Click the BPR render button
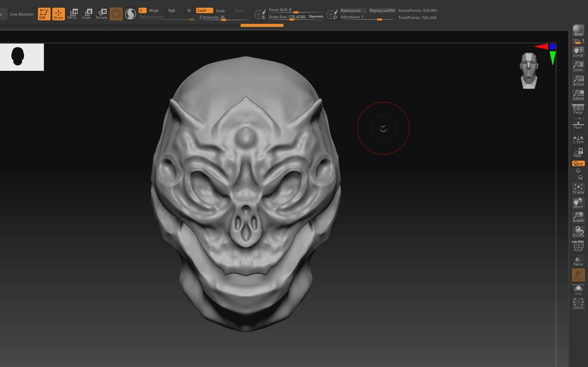Viewport: 588px width, 367px height. click(x=578, y=31)
